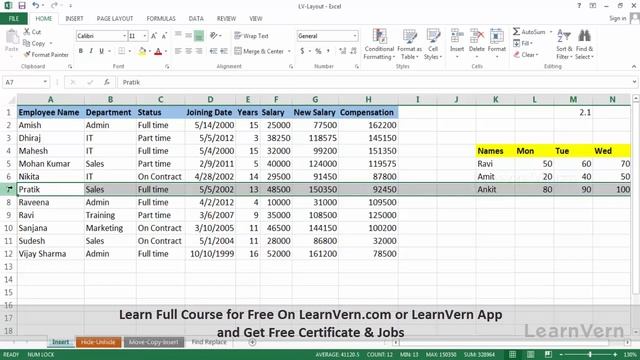Toggle Middle Align vertical alignment

tap(189, 36)
